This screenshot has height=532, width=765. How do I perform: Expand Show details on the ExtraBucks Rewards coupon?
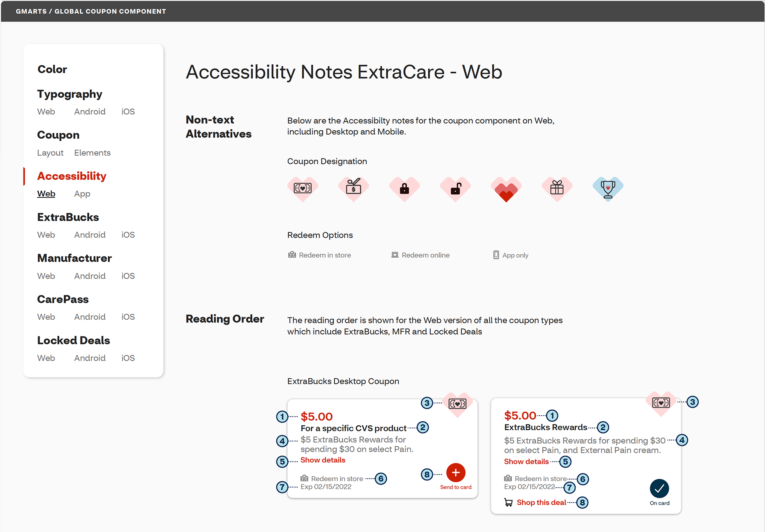click(526, 462)
